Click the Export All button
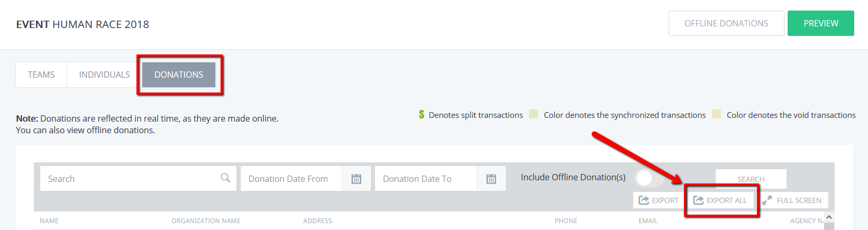Viewport: 868px width, 230px height. click(x=720, y=200)
